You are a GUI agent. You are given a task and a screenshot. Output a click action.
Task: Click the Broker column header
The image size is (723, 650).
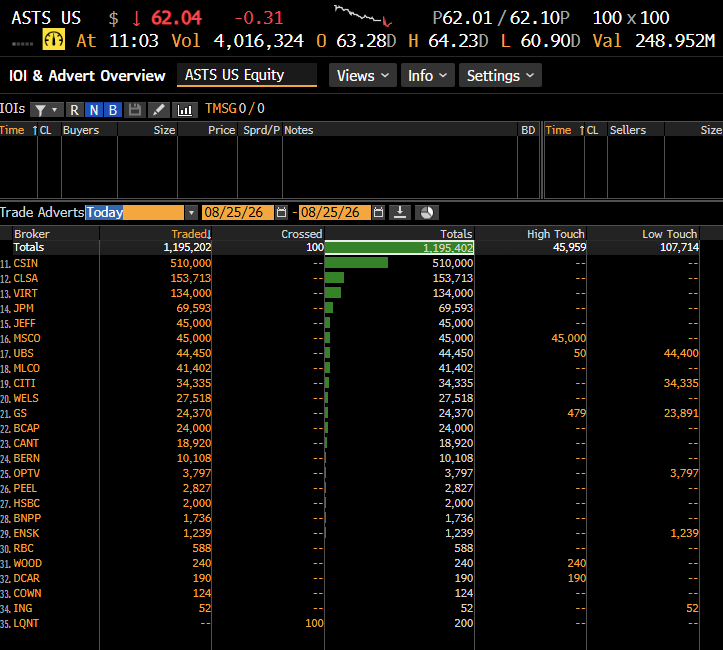tap(32, 234)
